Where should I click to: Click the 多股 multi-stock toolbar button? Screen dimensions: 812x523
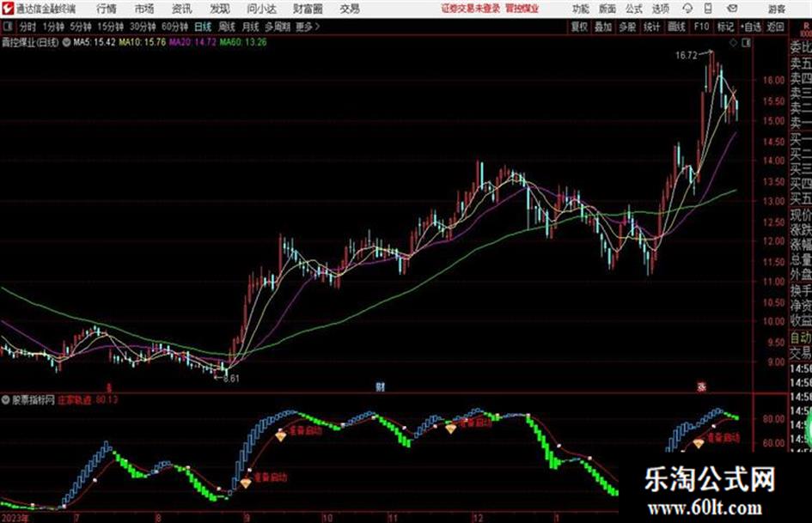[627, 27]
